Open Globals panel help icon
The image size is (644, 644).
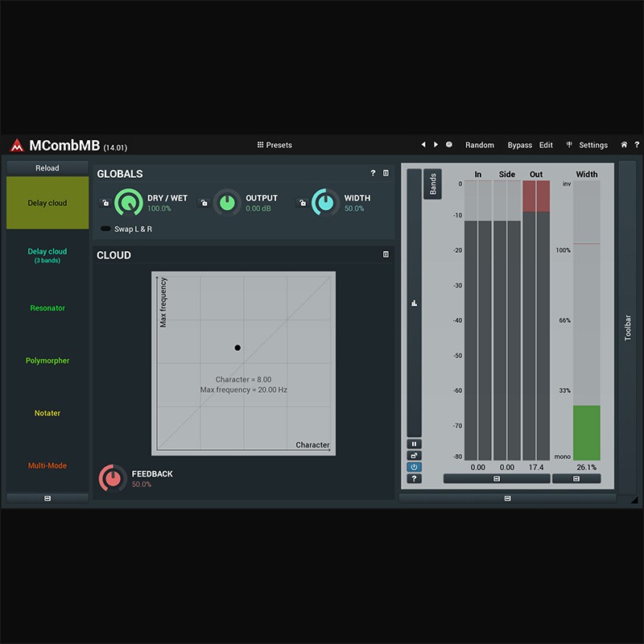373,173
